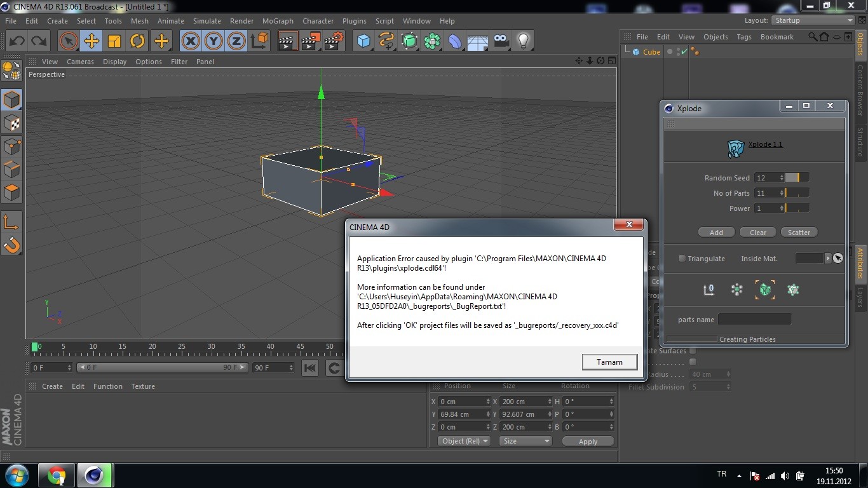Select Polygons mode icon
The image size is (868, 488).
point(11,192)
